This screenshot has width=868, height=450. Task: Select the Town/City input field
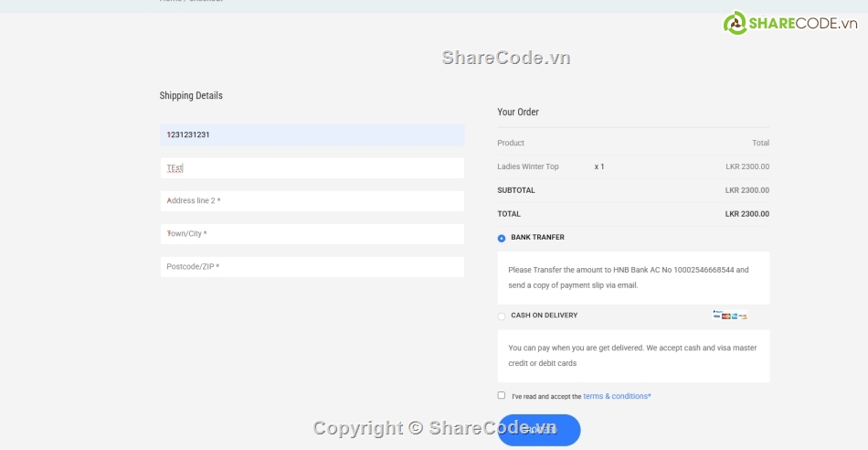pyautogui.click(x=312, y=234)
